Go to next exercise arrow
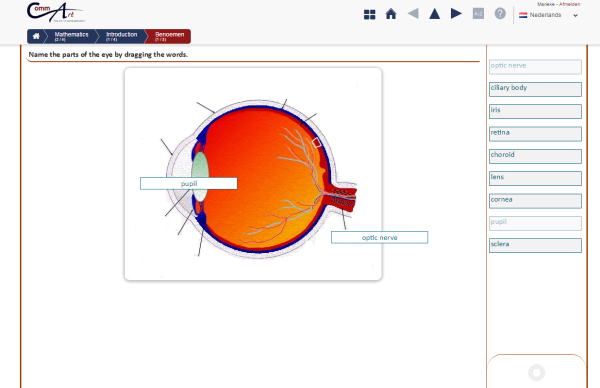600x388 pixels. 456,13
